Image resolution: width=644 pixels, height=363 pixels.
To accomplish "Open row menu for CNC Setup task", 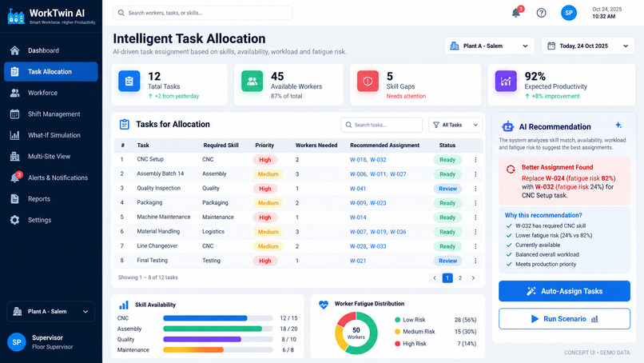I will pos(475,159).
